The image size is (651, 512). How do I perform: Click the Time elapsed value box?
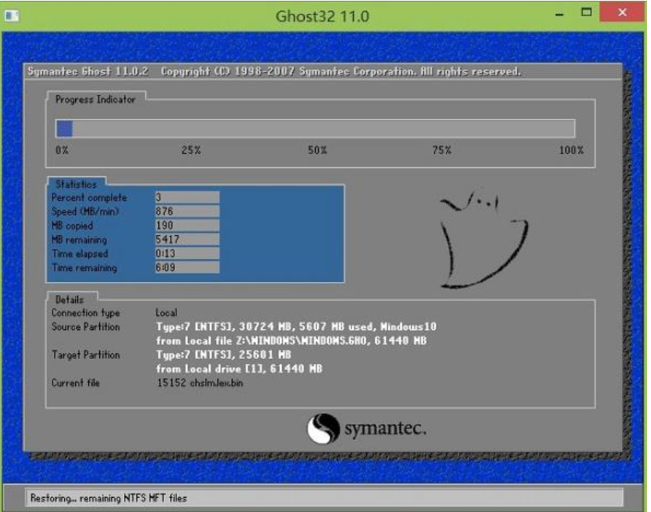click(186, 254)
